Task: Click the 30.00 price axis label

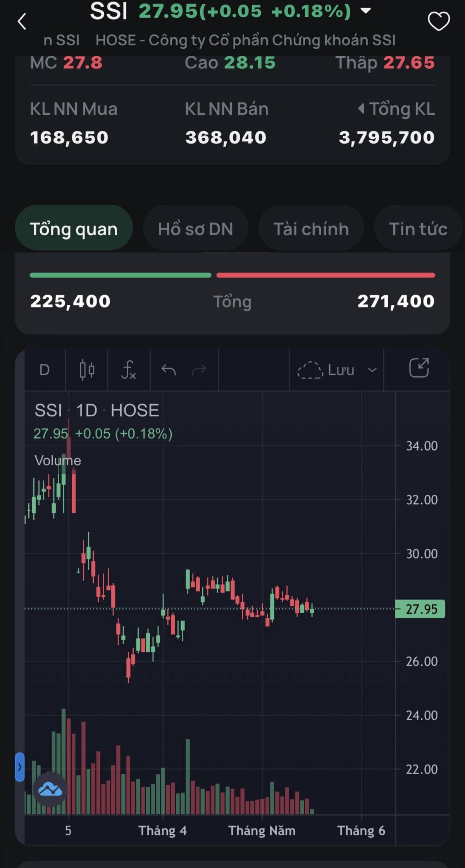Action: click(x=422, y=553)
